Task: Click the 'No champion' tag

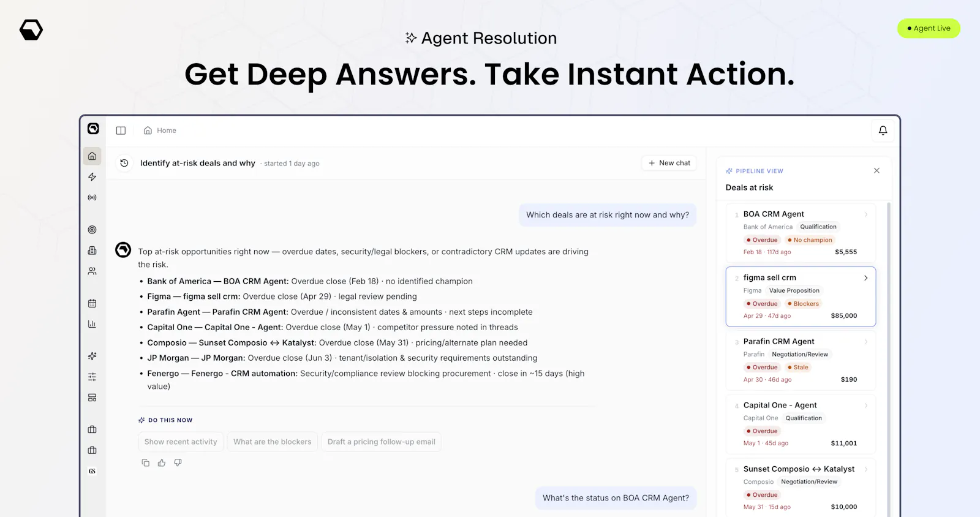Action: click(x=810, y=240)
